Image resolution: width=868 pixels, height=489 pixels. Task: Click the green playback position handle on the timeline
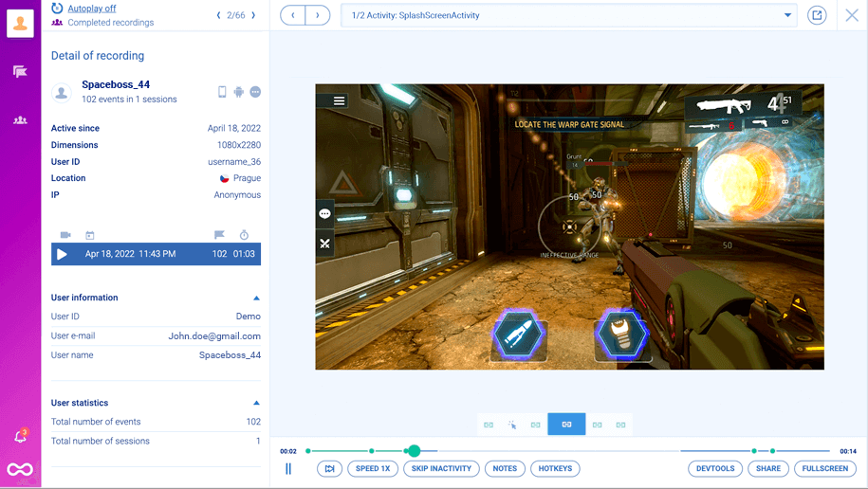[414, 451]
